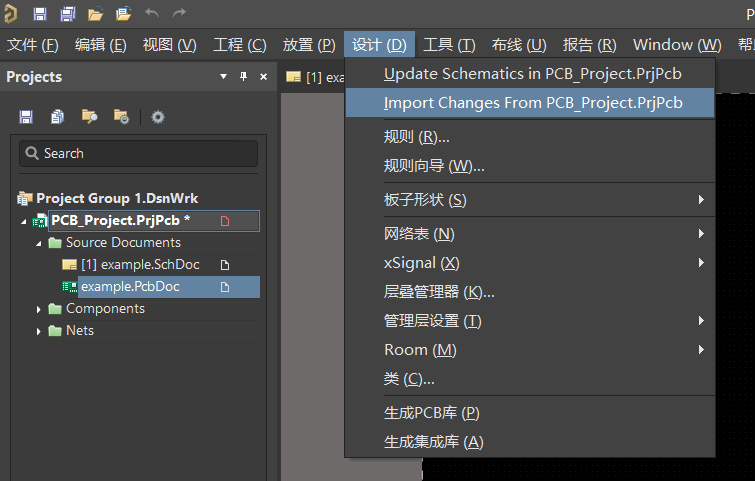The height and width of the screenshot is (481, 755).
Task: Click the Save All icon in title bar
Action: (x=67, y=13)
